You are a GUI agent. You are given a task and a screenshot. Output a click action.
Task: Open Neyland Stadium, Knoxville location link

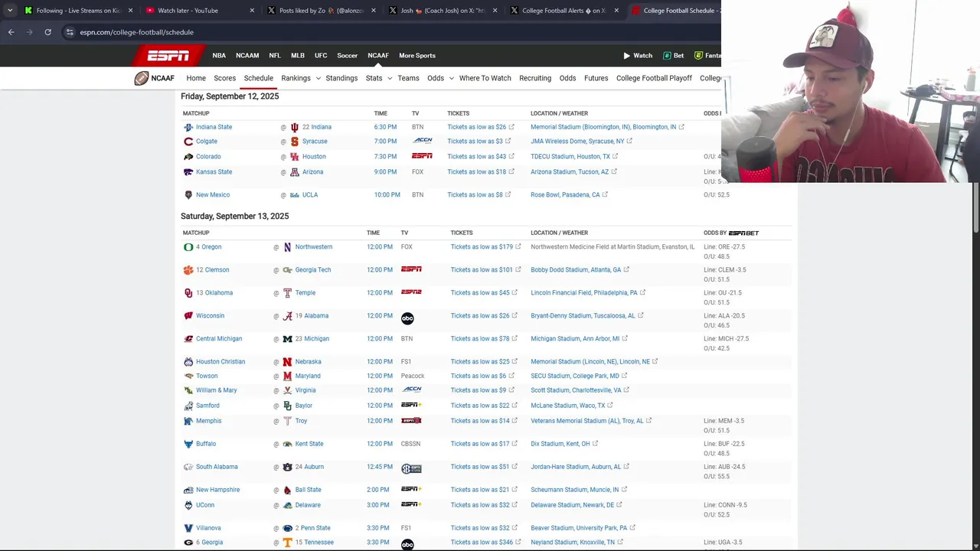pyautogui.click(x=573, y=543)
